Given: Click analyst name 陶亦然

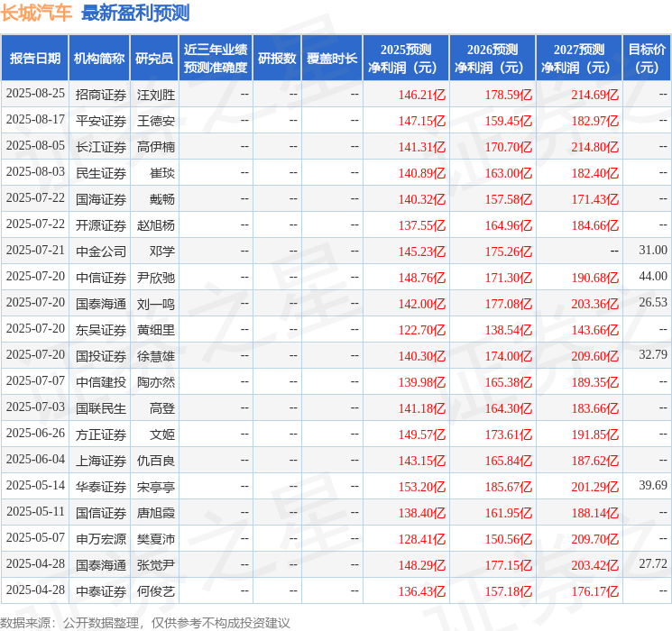Looking at the screenshot, I should [x=155, y=382].
